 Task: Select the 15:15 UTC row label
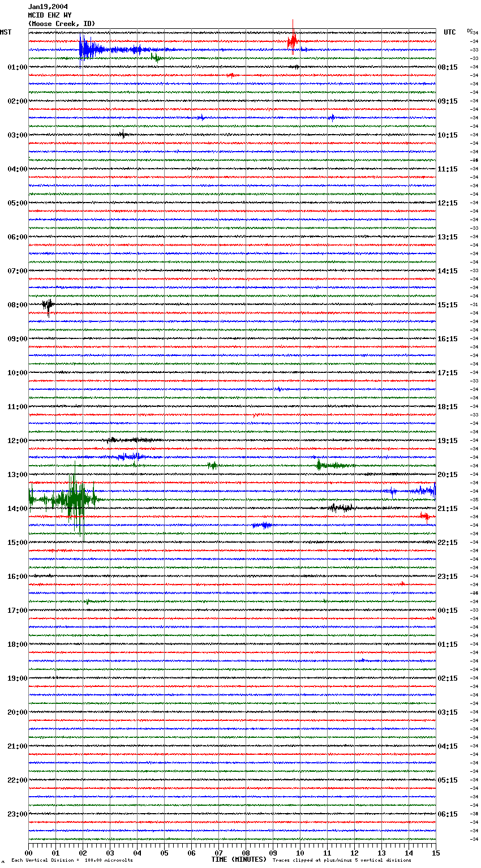point(448,305)
